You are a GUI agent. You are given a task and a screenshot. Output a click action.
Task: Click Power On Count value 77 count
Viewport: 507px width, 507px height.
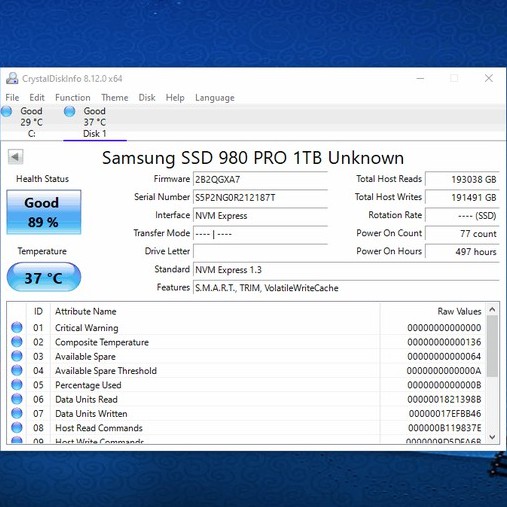pyautogui.click(x=463, y=233)
